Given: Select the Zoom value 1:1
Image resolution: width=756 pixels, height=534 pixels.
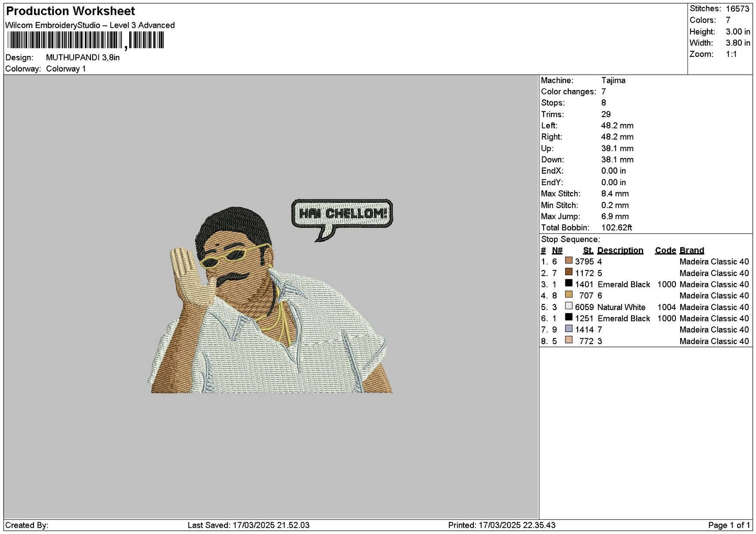Looking at the screenshot, I should pyautogui.click(x=731, y=54).
